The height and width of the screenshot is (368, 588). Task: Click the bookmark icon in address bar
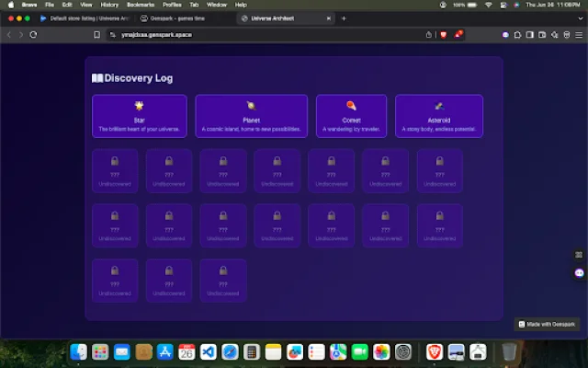coord(96,34)
